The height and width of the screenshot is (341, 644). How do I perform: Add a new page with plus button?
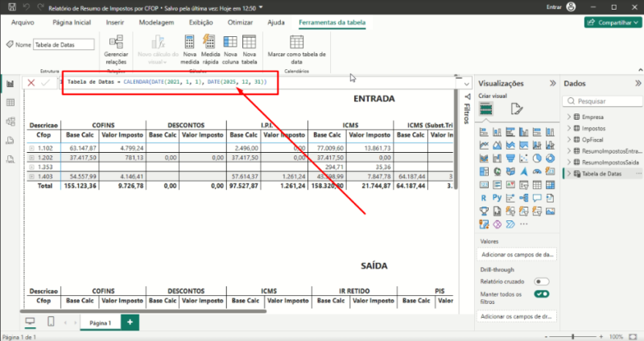pos(130,323)
